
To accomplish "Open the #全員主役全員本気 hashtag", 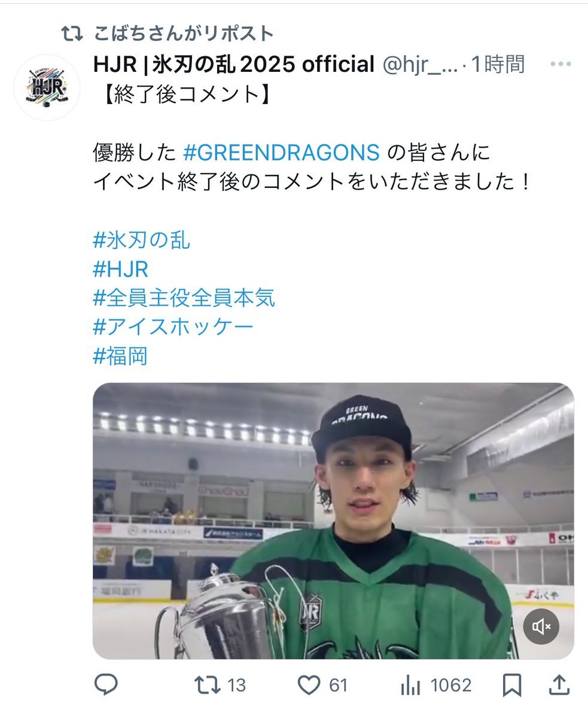I will [184, 298].
